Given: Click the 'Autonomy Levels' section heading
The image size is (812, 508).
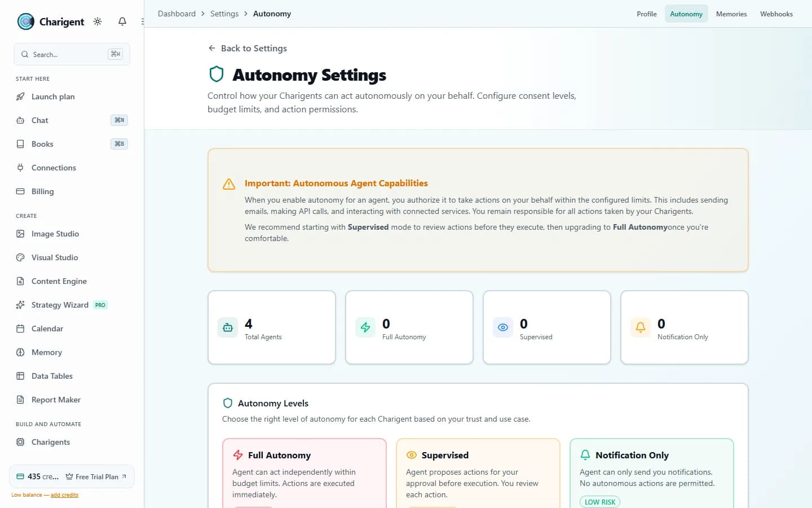Looking at the screenshot, I should 273,403.
